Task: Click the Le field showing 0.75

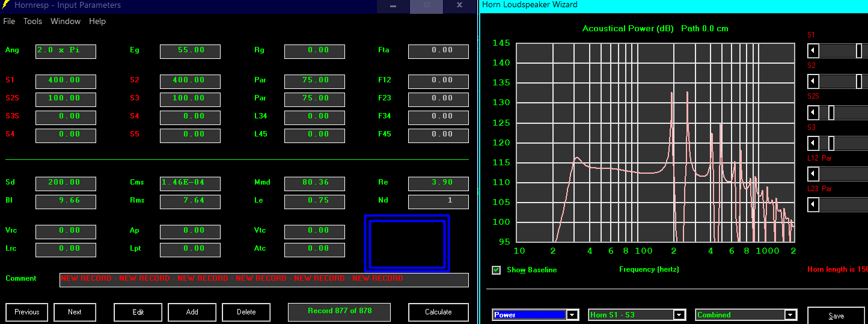Action: coord(314,201)
